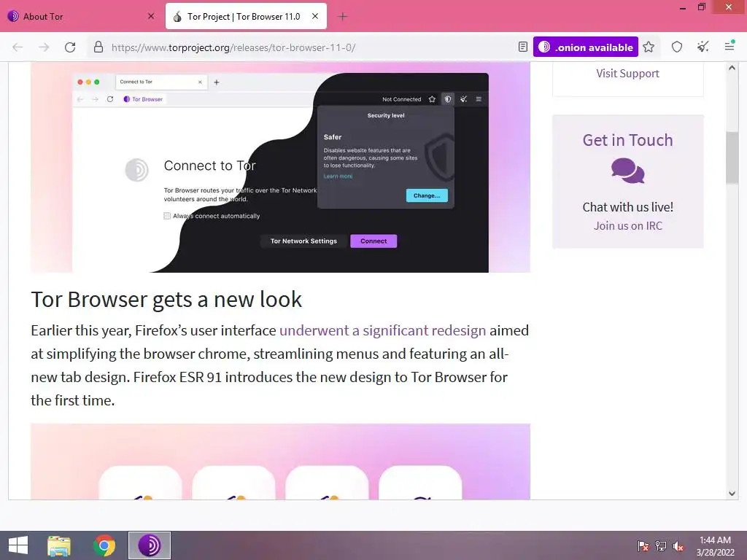Open File Explorer from taskbar
The width and height of the screenshot is (747, 560).
(x=59, y=545)
